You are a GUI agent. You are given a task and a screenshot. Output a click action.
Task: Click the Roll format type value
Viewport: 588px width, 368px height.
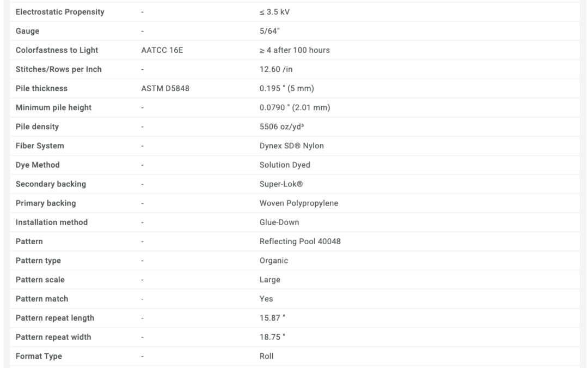[267, 357]
